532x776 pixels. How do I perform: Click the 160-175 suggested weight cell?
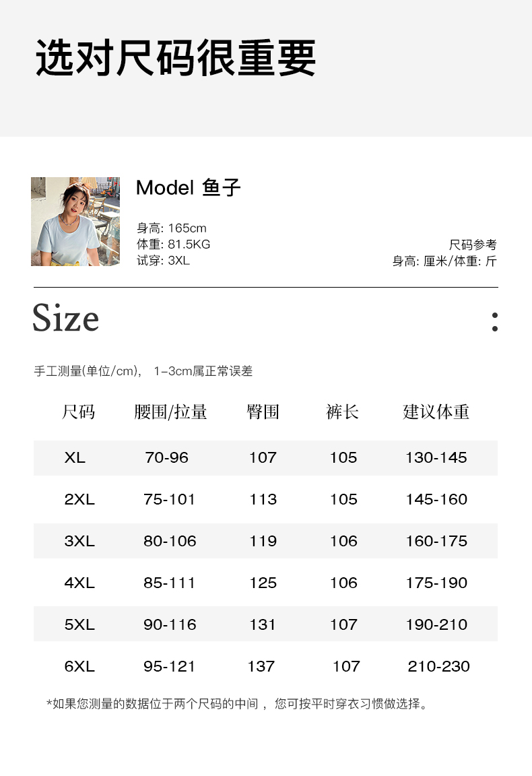pyautogui.click(x=436, y=542)
